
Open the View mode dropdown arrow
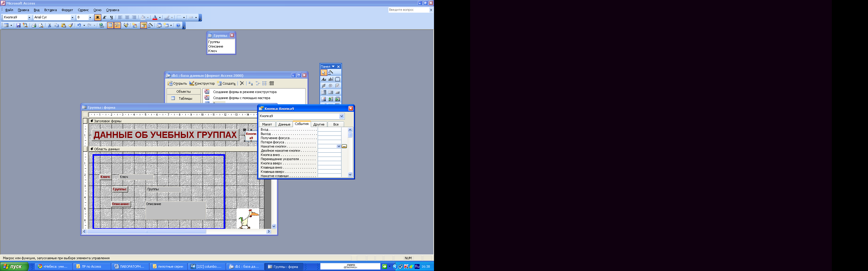coord(11,25)
